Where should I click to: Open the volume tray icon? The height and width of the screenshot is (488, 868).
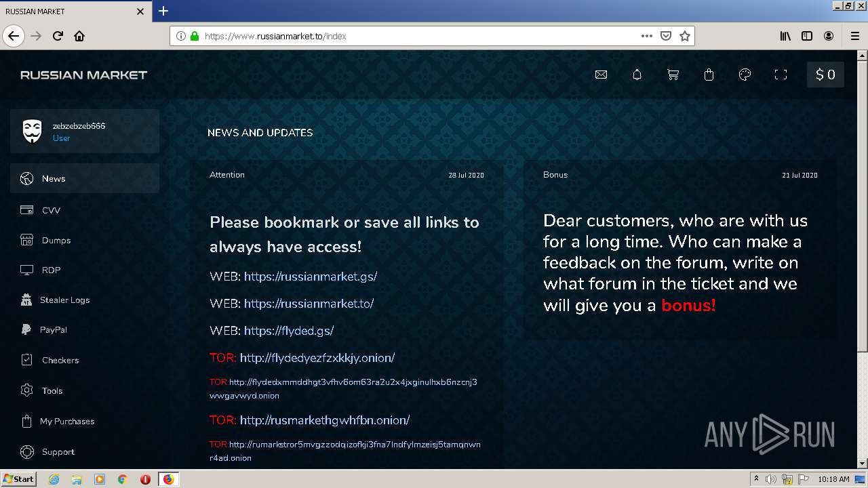(x=771, y=479)
